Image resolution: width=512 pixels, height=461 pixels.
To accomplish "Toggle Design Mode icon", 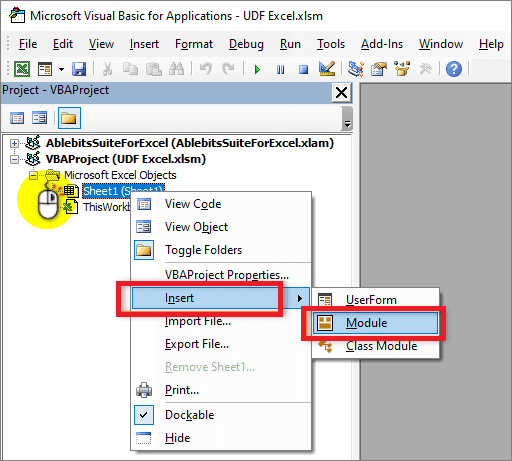I will (327, 69).
